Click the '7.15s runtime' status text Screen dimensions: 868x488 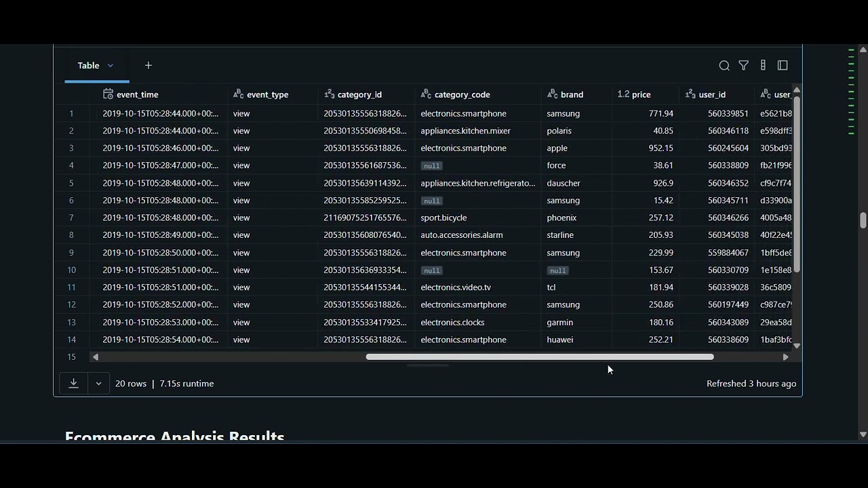pos(186,384)
